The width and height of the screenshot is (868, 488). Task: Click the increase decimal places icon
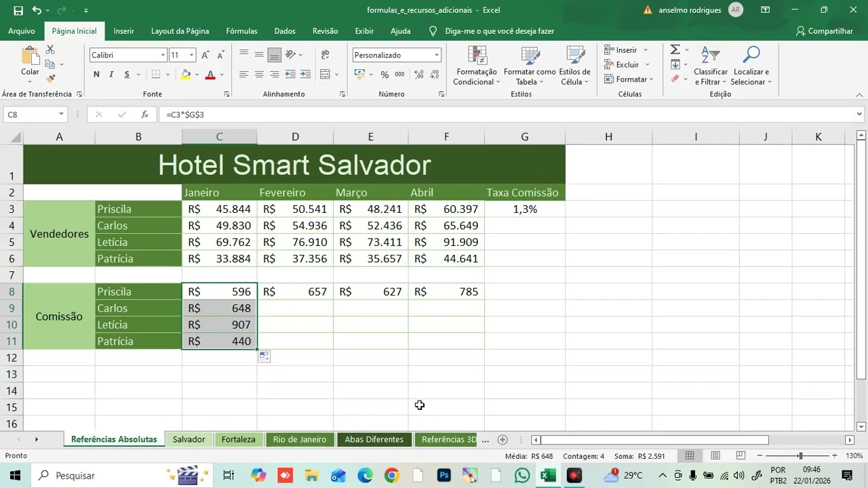(418, 75)
